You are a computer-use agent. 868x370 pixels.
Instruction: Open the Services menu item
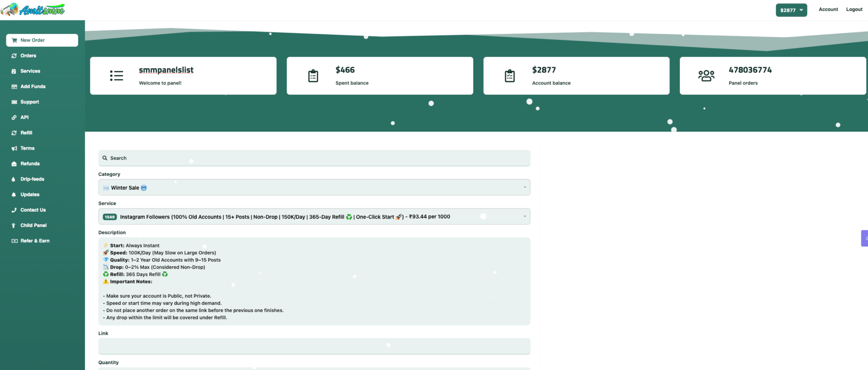(x=30, y=71)
